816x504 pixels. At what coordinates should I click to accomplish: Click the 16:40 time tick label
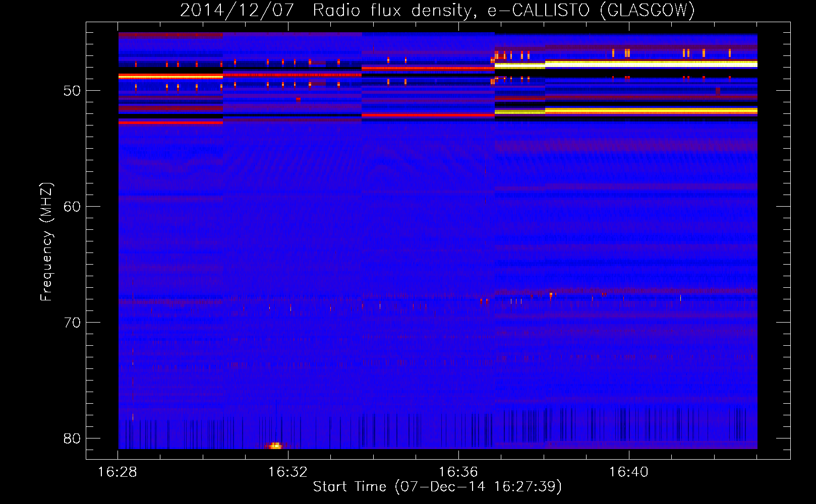pos(629,472)
